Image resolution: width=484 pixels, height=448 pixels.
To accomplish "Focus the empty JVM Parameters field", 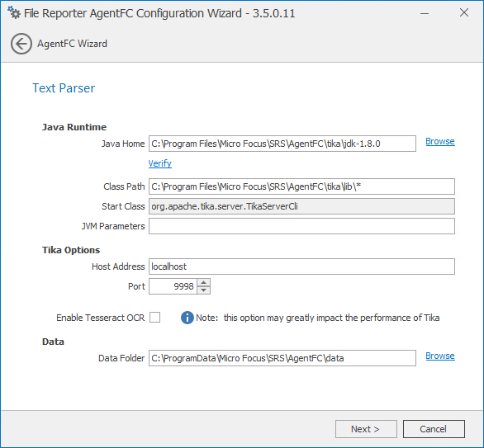I will point(301,226).
